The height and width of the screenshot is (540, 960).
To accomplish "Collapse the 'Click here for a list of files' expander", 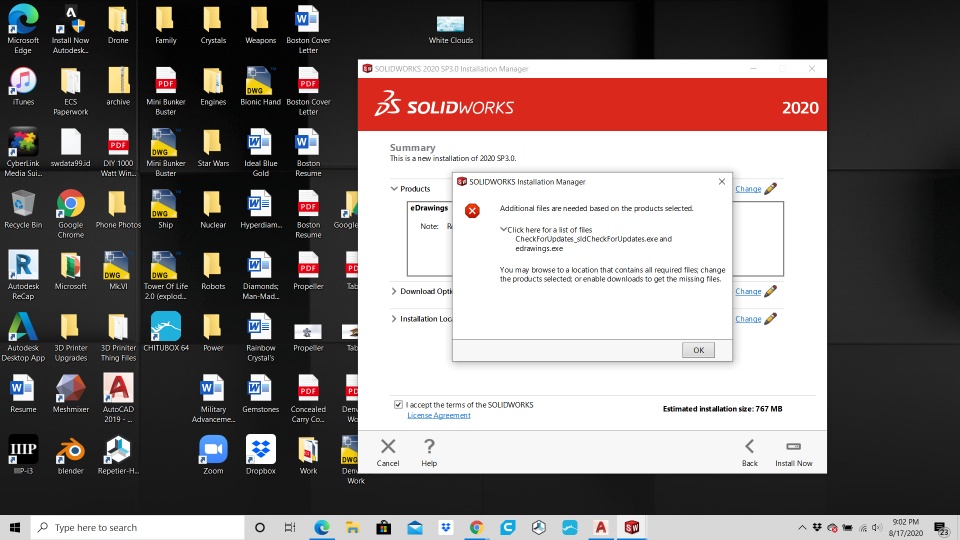I will point(503,230).
